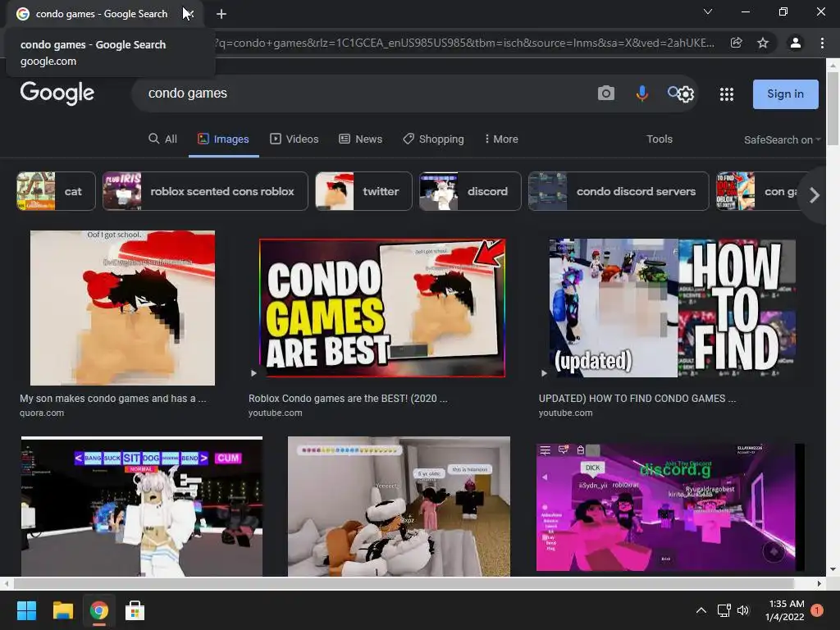
Task: Open the Google apps grid
Action: click(727, 94)
